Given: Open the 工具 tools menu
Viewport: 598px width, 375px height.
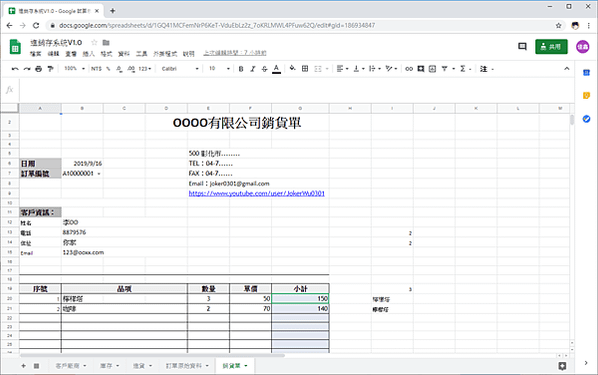Looking at the screenshot, I should [x=141, y=54].
